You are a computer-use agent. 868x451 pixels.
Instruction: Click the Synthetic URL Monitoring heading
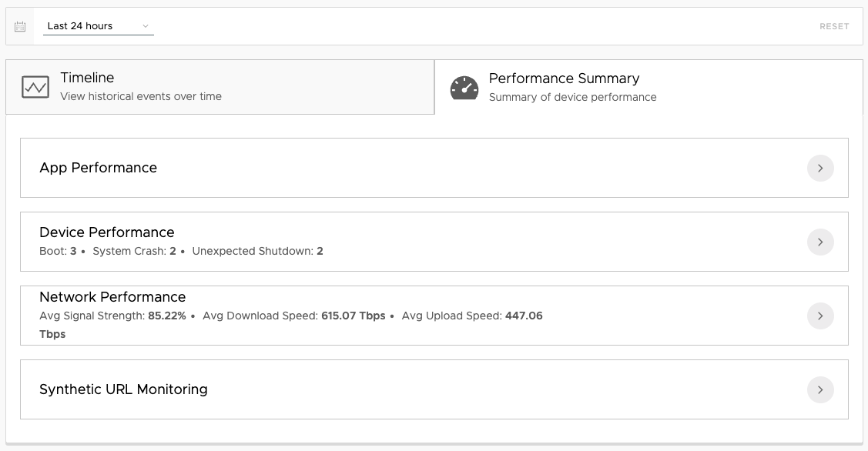123,389
